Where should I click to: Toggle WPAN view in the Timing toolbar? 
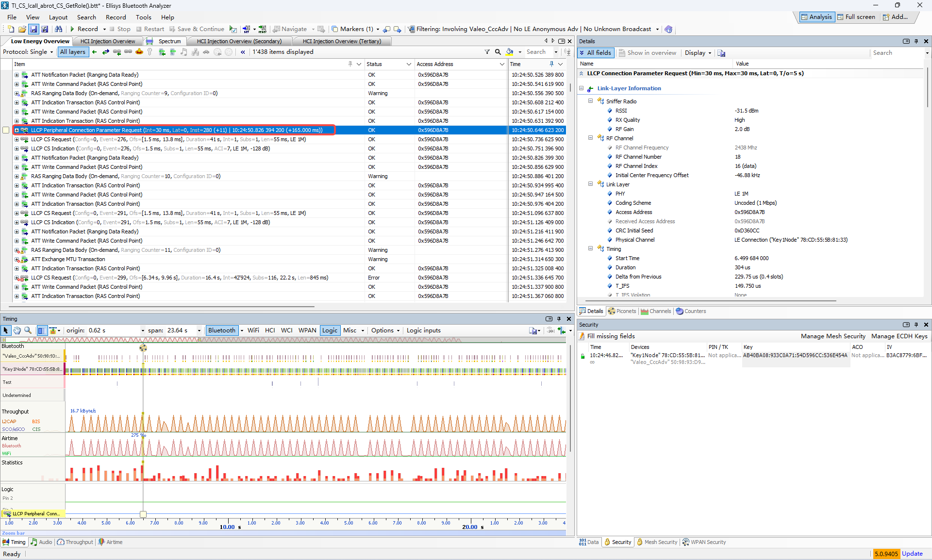click(x=307, y=330)
